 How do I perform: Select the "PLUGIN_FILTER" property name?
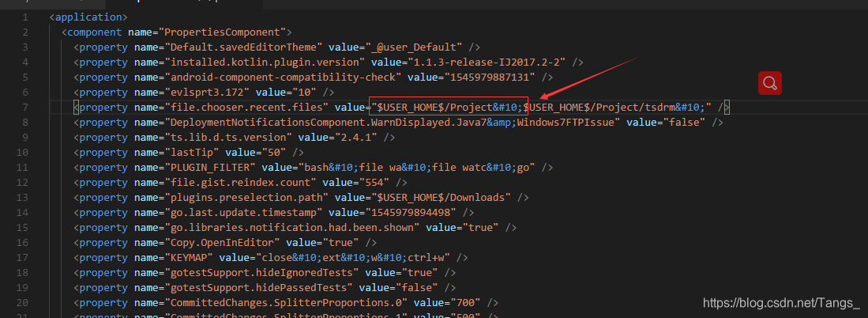click(210, 167)
